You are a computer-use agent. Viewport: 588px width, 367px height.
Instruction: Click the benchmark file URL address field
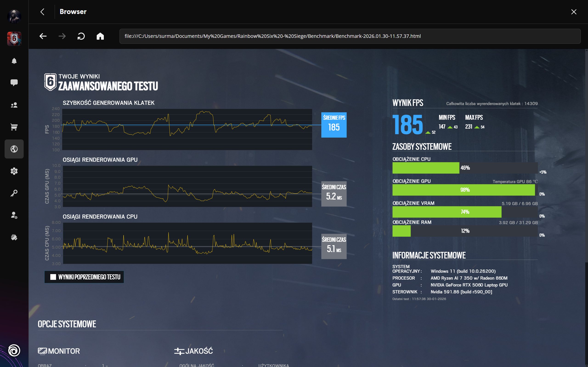click(350, 36)
